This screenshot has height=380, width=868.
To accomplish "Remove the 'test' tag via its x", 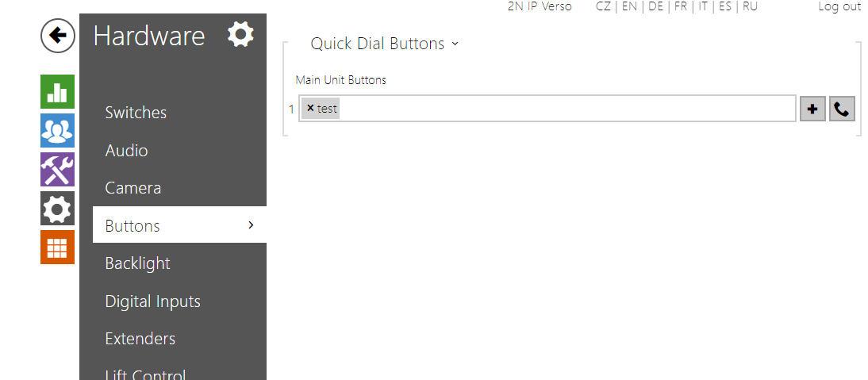I will click(310, 109).
